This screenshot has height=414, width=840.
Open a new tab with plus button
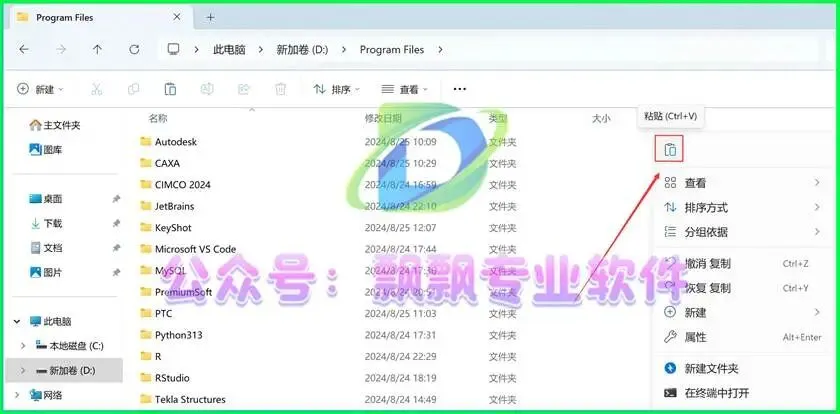[211, 17]
